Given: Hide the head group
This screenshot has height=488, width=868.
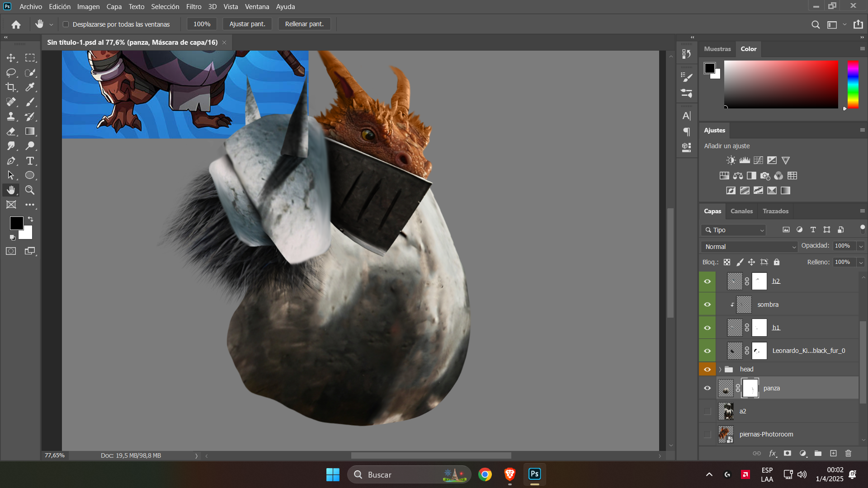Looking at the screenshot, I should click(708, 370).
